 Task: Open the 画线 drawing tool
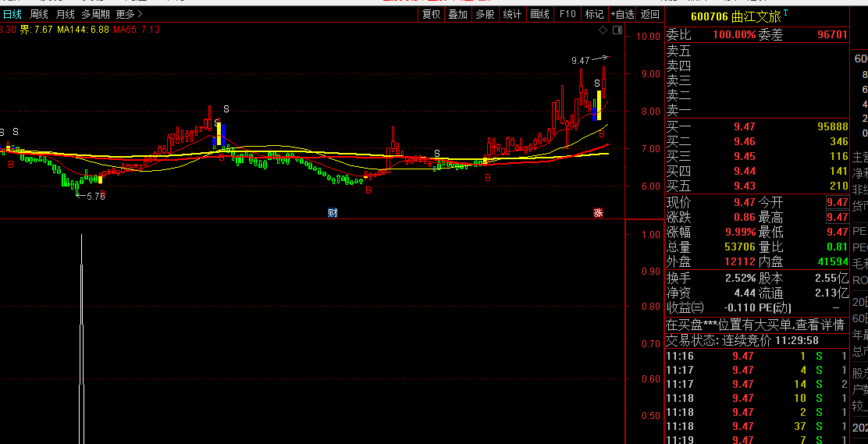pyautogui.click(x=539, y=14)
